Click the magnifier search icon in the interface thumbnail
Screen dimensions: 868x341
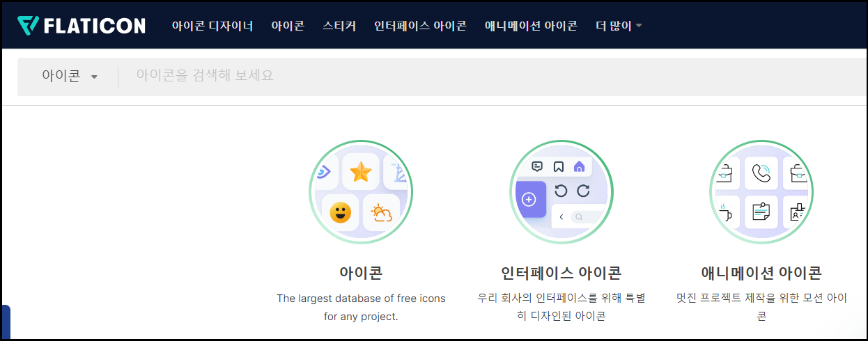tap(579, 217)
